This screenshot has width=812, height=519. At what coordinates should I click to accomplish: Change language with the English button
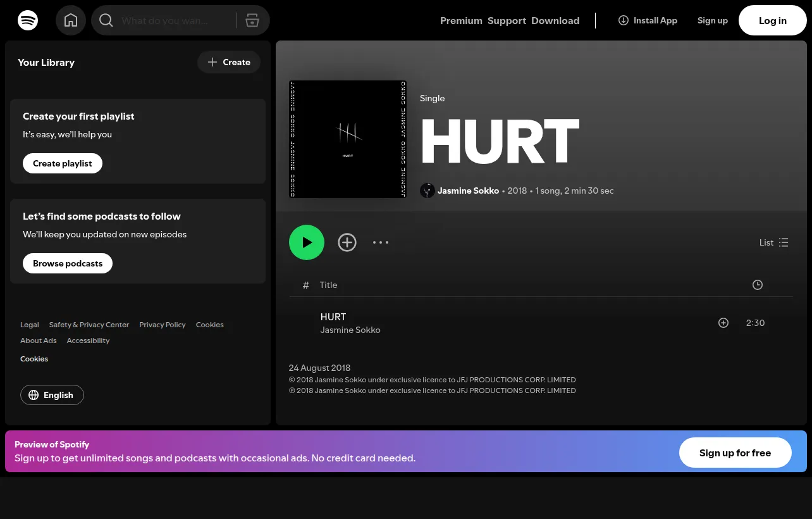pyautogui.click(x=52, y=395)
